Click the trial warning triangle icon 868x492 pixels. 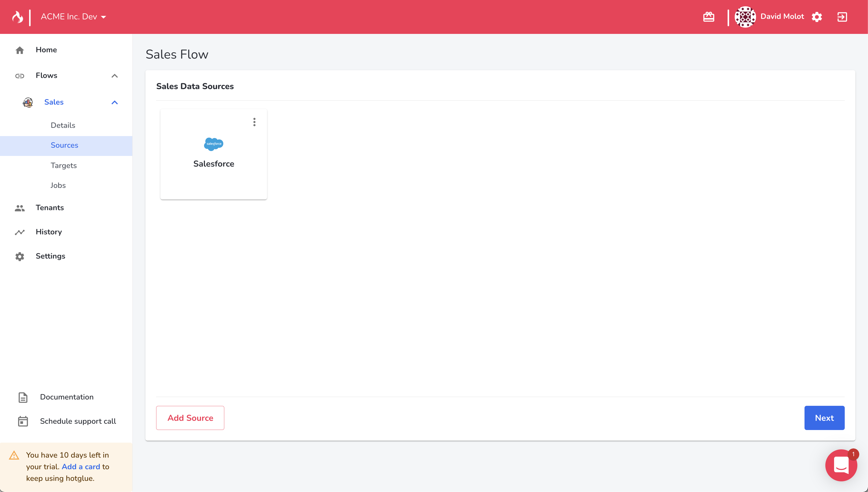click(x=14, y=455)
